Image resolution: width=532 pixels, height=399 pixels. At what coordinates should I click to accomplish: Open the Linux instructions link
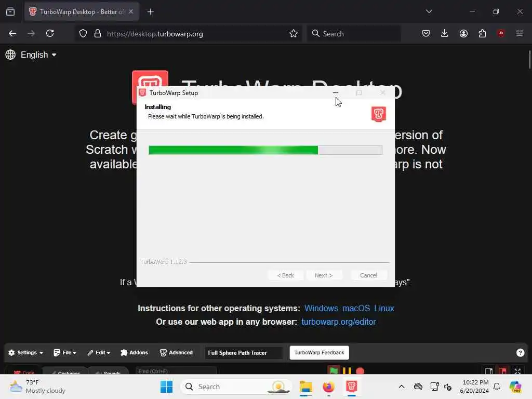click(x=384, y=308)
